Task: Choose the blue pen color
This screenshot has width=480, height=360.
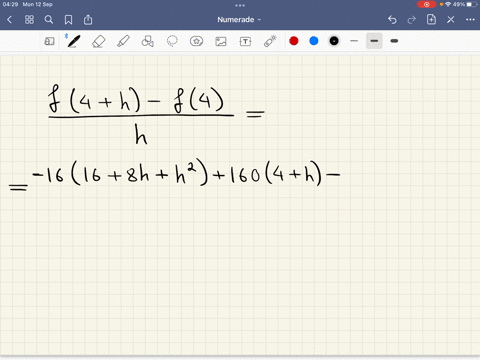Action: [314, 41]
